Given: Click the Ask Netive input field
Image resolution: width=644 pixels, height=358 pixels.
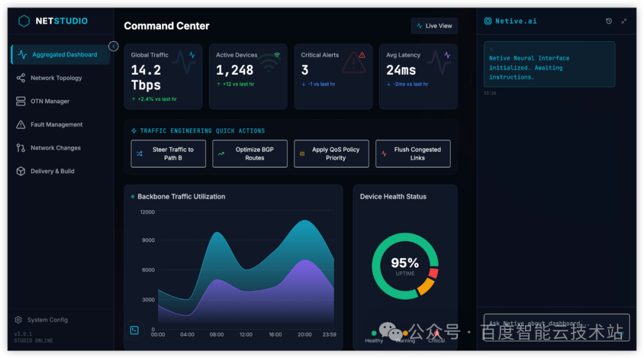Looking at the screenshot, I should point(556,327).
